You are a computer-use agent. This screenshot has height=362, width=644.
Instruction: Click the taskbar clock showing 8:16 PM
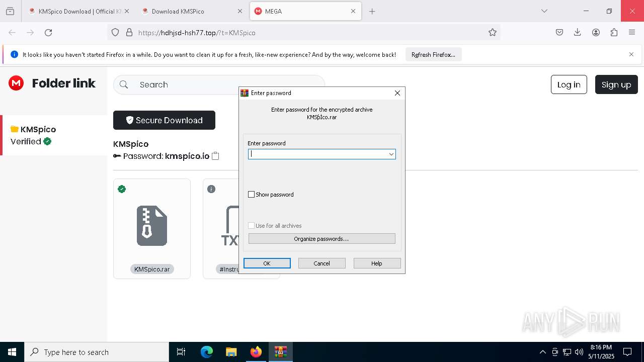601,352
